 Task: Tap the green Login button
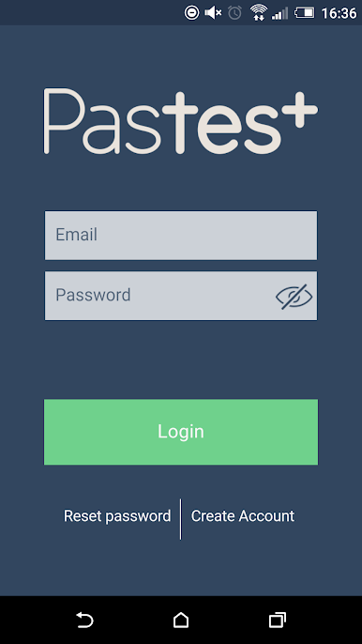[181, 432]
